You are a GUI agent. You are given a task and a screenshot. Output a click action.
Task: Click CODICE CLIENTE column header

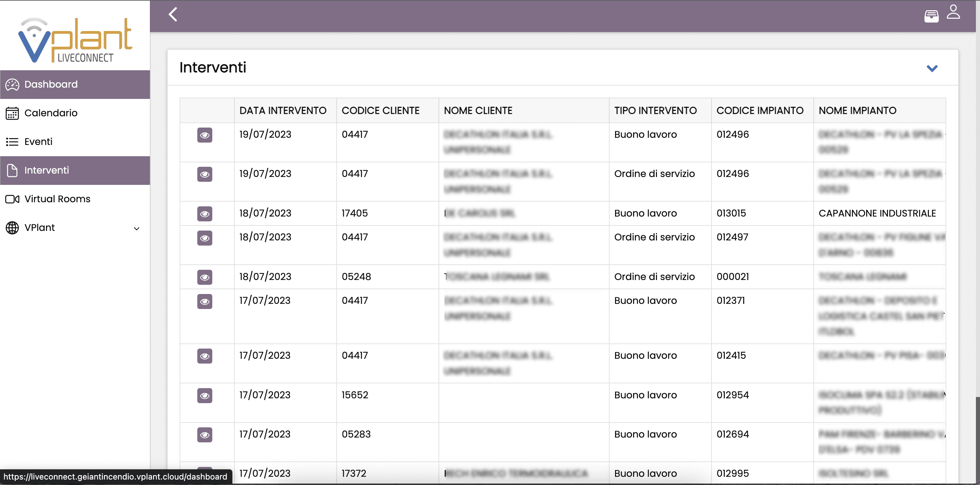pos(388,111)
